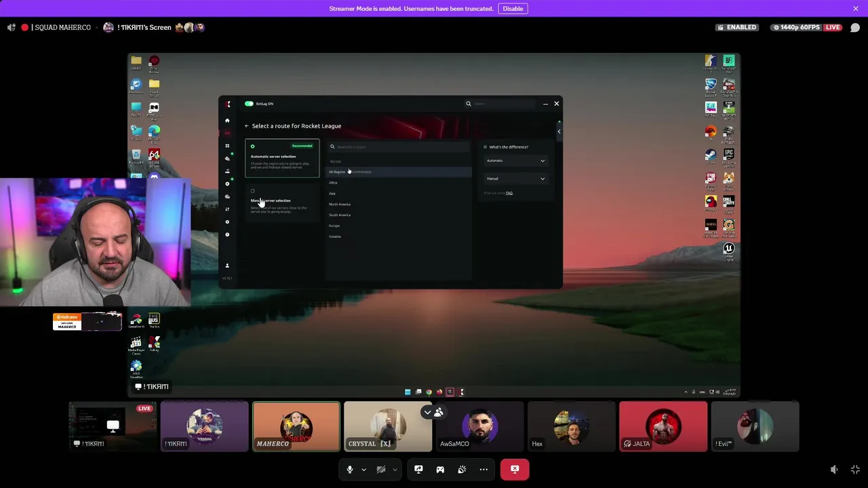
Task: Open the FAQ link in ExitLag
Action: click(509, 193)
